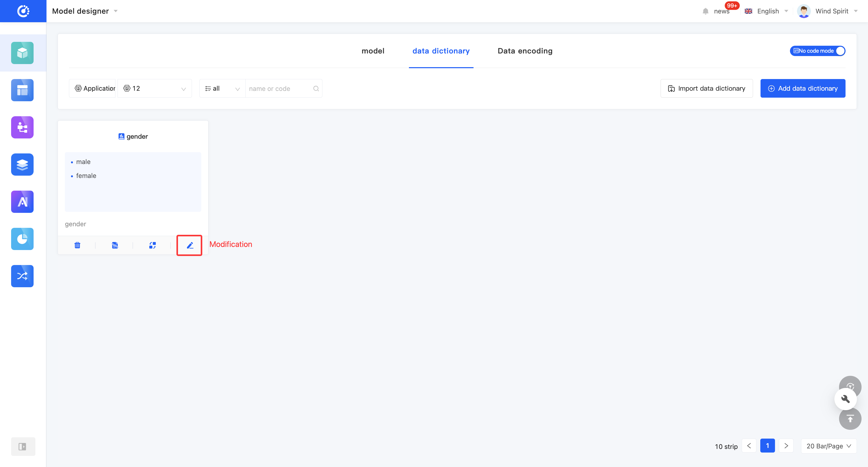Switch to the Data encoding tab

tap(525, 51)
